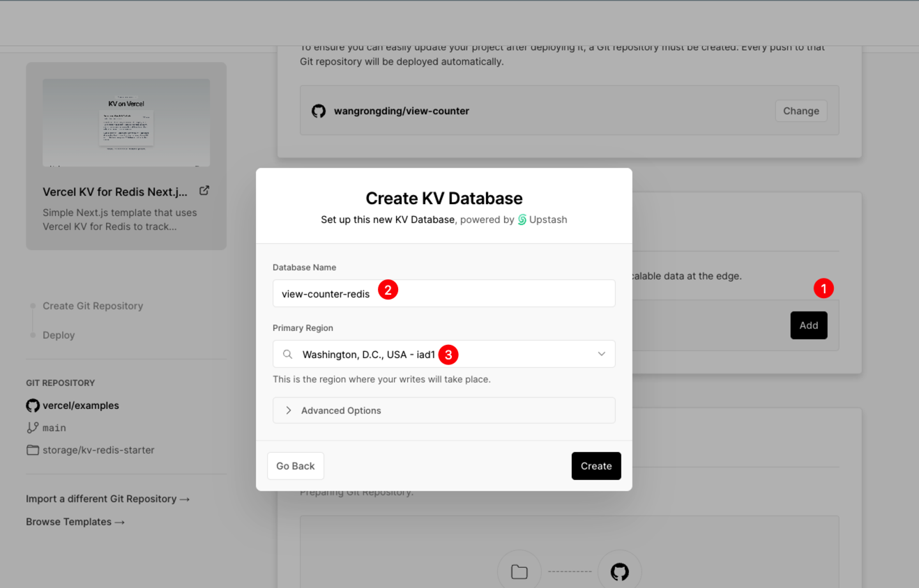This screenshot has height=588, width=919.
Task: Open the KV on Vercel template thumbnail
Action: tap(126, 123)
